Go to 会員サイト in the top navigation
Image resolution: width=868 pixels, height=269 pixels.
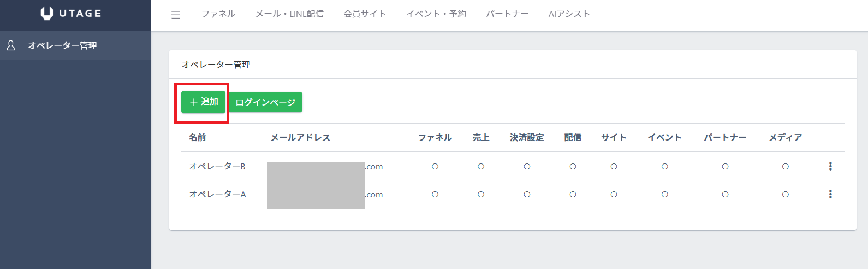coord(365,14)
